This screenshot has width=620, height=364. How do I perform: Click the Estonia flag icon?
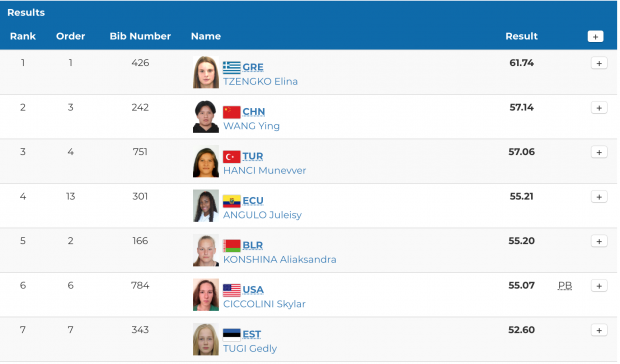tap(231, 335)
